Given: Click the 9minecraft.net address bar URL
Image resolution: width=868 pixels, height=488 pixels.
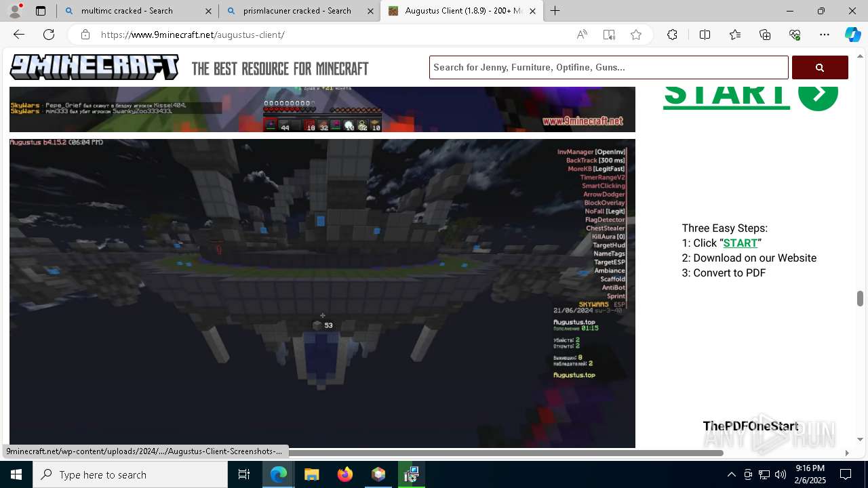Looking at the screenshot, I should point(193,35).
